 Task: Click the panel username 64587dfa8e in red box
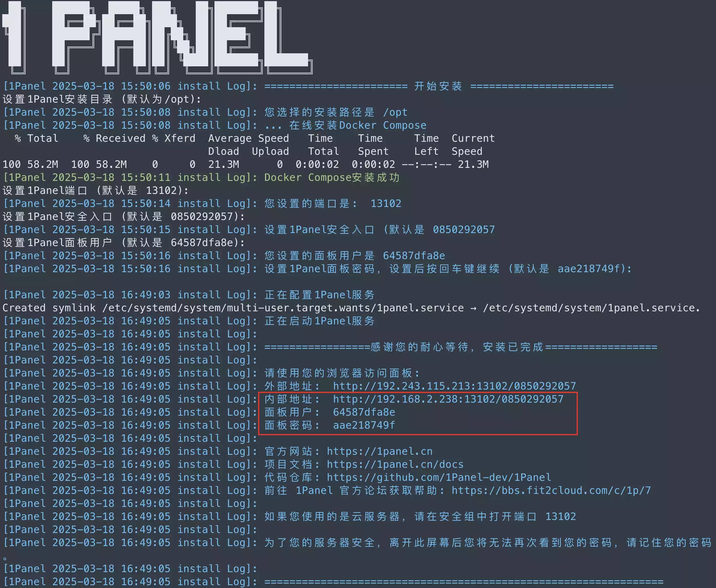click(364, 412)
